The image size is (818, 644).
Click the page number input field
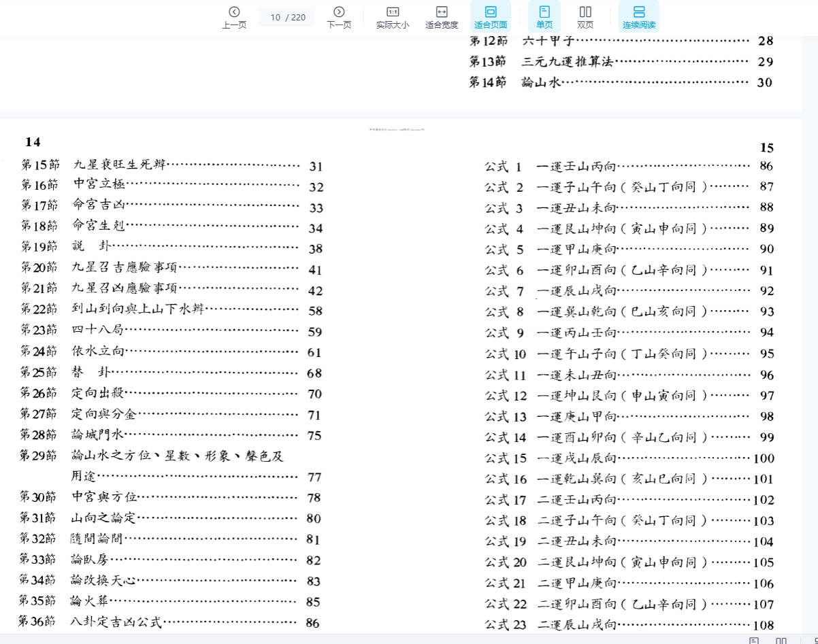coord(286,17)
